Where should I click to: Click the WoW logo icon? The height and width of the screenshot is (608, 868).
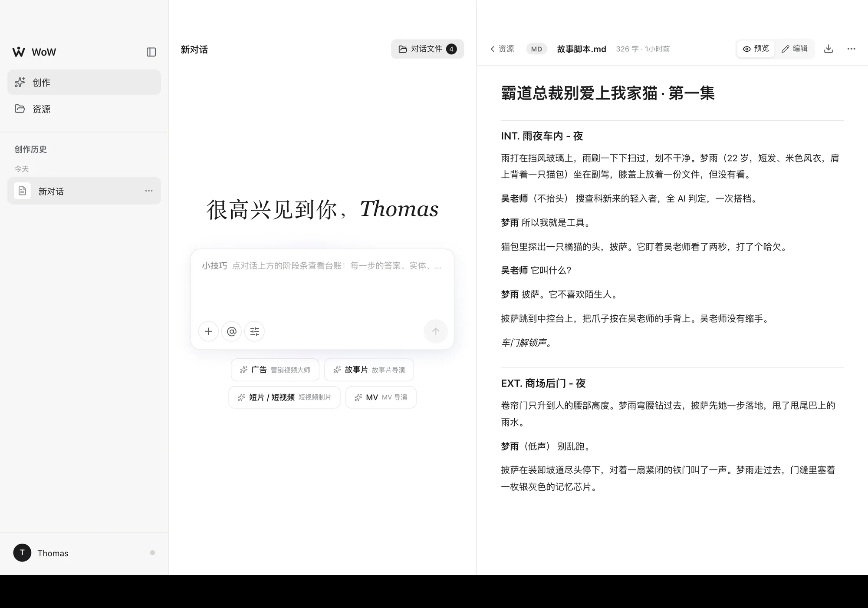coord(19,52)
